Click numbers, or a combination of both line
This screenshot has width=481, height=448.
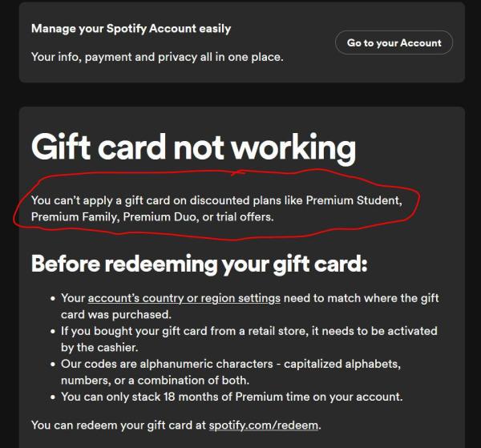pyautogui.click(x=155, y=380)
